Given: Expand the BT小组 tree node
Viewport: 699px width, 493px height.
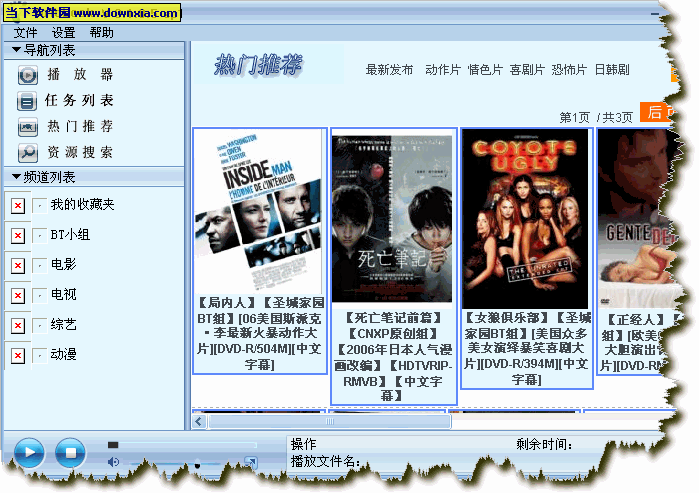Looking at the screenshot, I should [40, 235].
